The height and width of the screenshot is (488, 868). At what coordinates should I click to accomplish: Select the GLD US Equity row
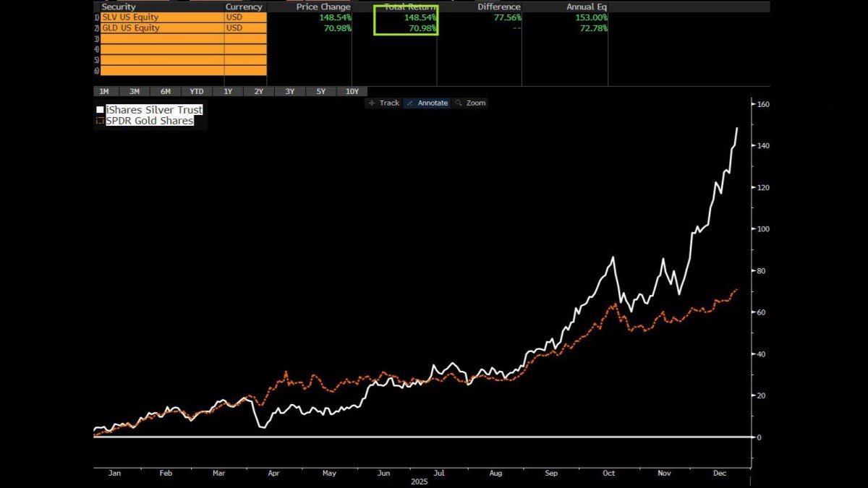click(145, 27)
